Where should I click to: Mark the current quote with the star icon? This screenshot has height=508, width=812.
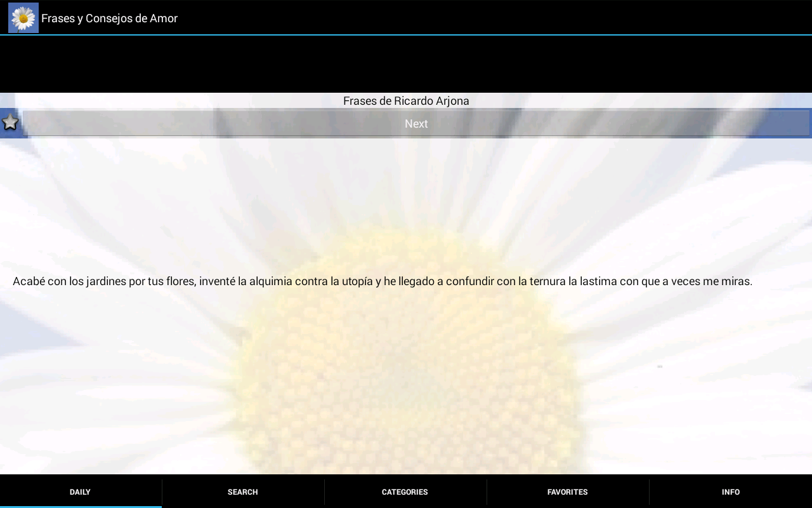click(10, 123)
